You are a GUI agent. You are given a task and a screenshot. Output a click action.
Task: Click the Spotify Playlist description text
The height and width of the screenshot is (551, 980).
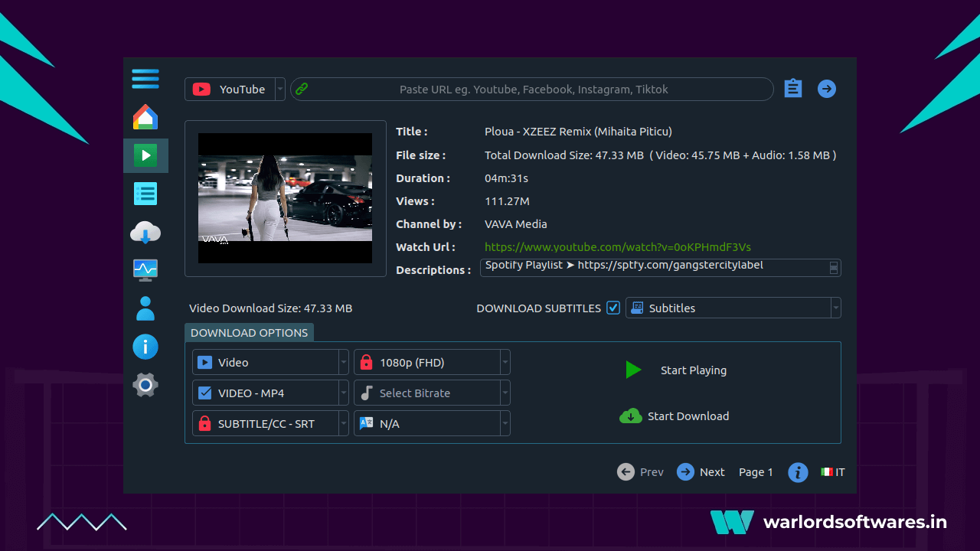[x=624, y=266]
